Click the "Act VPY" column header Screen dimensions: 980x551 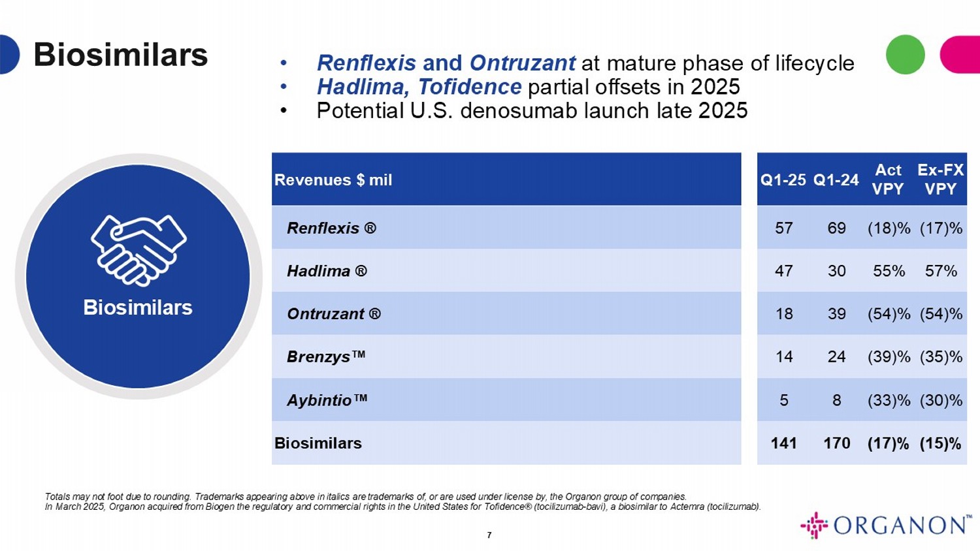click(x=888, y=180)
